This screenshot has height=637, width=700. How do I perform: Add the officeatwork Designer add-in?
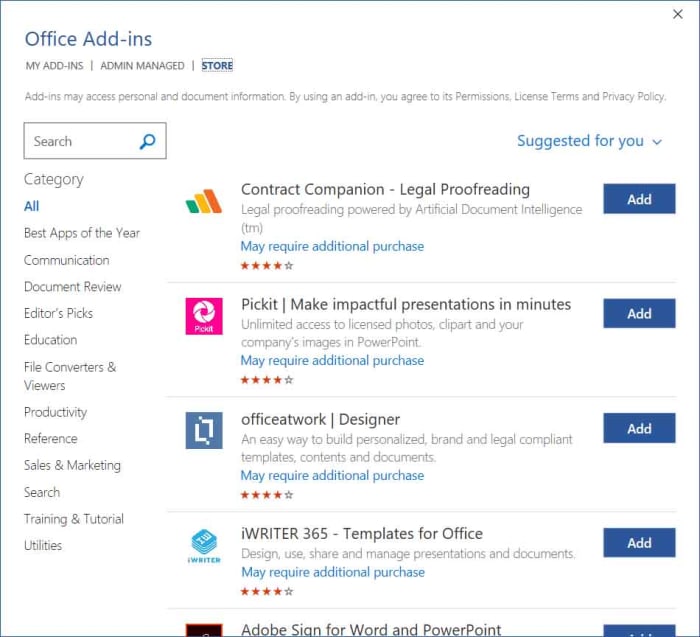[639, 428]
